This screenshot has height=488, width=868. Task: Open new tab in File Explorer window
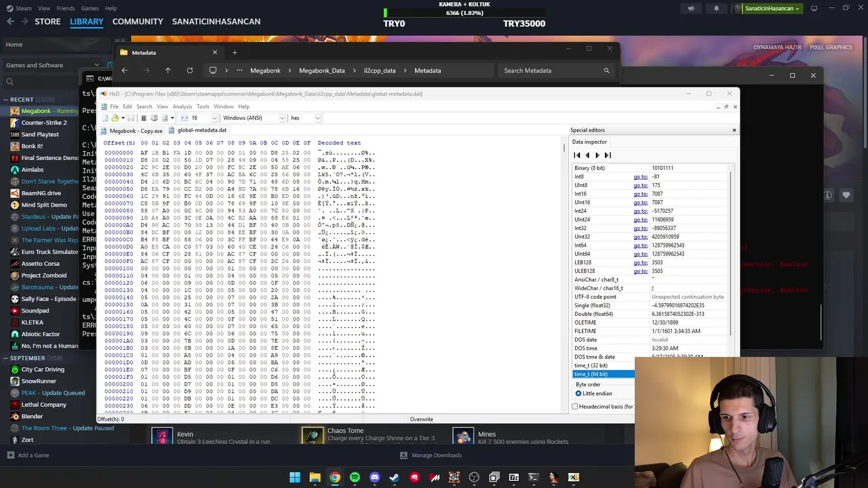tap(235, 52)
